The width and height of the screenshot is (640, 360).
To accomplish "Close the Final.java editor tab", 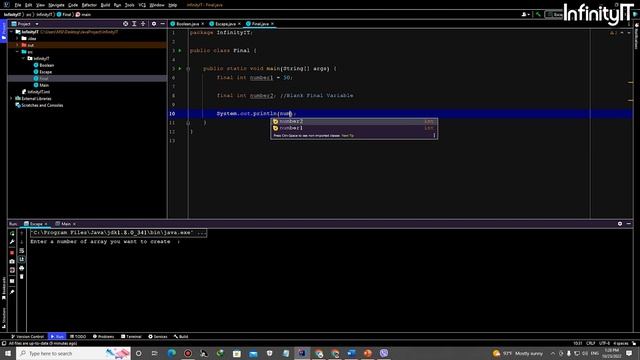I will click(x=272, y=24).
